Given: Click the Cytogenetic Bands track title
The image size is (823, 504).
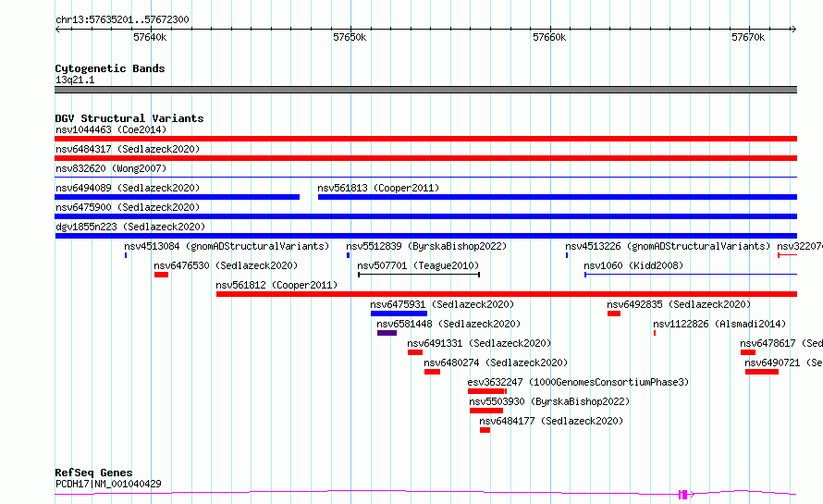Looking at the screenshot, I should [110, 68].
